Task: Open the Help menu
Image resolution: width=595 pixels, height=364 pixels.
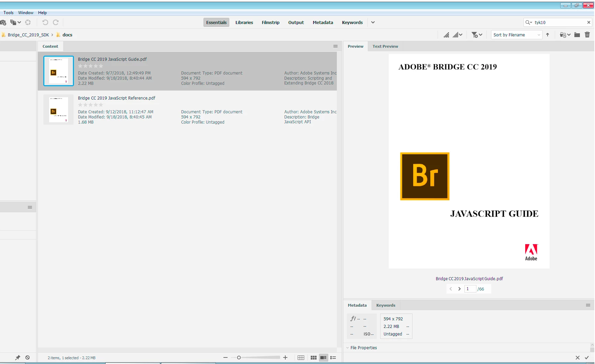Action: pyautogui.click(x=42, y=13)
